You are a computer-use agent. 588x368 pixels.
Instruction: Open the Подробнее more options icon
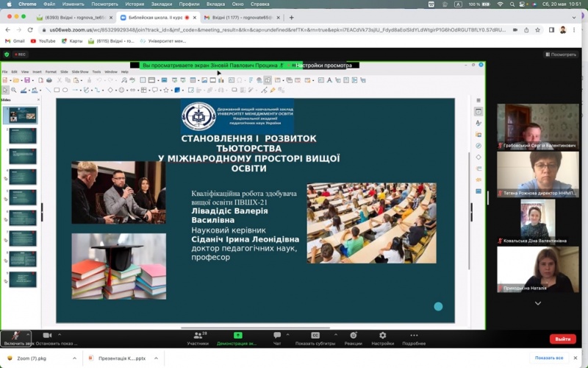(x=413, y=336)
